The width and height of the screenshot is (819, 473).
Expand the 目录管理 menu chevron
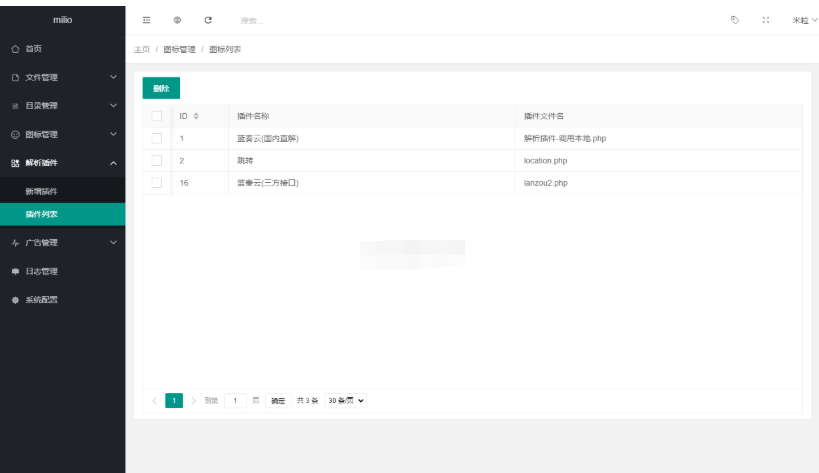[x=113, y=105]
